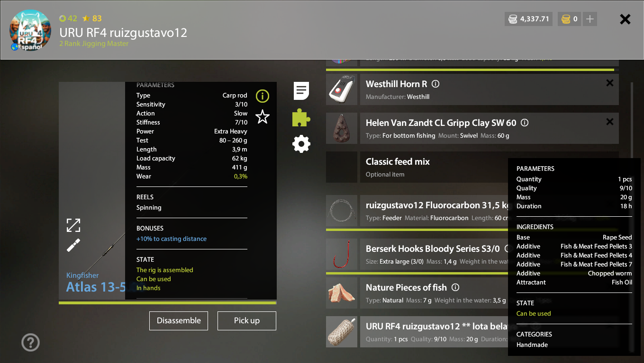This screenshot has width=644, height=363.
Task: Click the Berserk Hooks Bloody Series item title
Action: pos(433,248)
